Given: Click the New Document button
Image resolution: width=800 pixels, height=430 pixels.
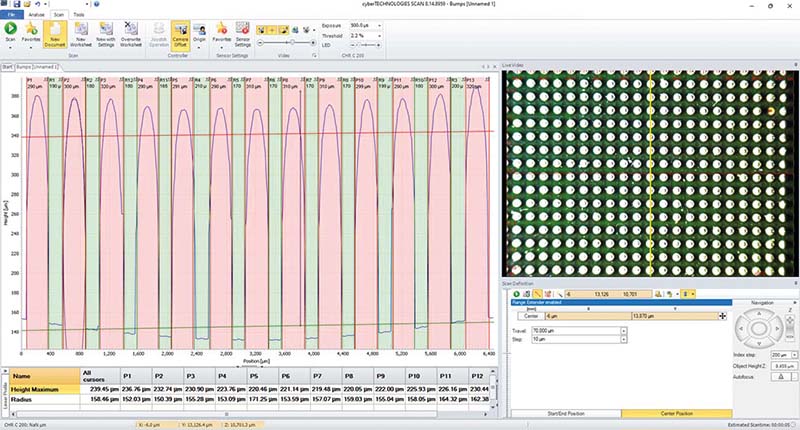Looking at the screenshot, I should pyautogui.click(x=55, y=34).
